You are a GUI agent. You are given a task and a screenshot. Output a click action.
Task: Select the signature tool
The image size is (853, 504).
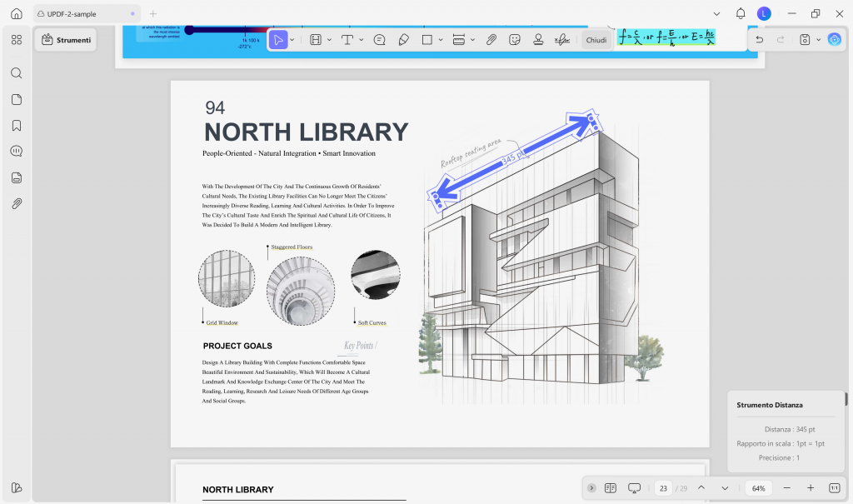pyautogui.click(x=562, y=40)
